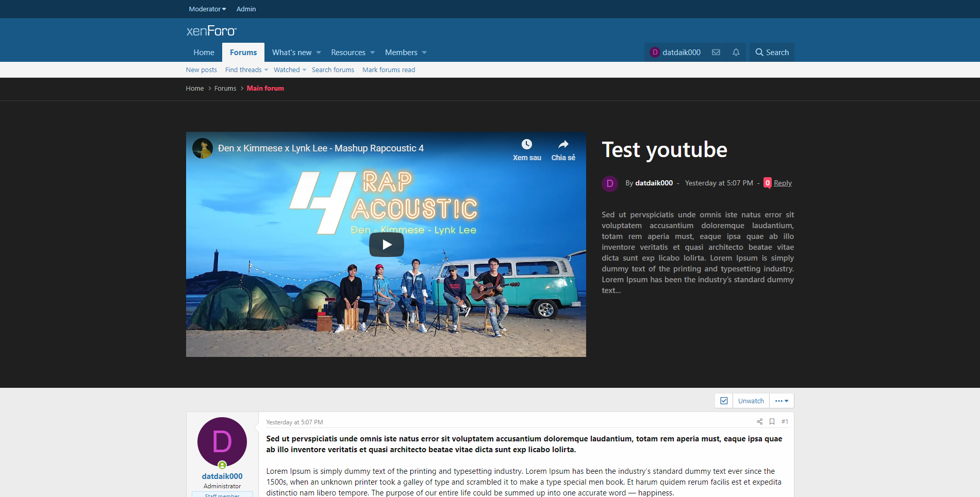The width and height of the screenshot is (980, 497).
Task: Expand the What's new menu arrow
Action: 319,53
